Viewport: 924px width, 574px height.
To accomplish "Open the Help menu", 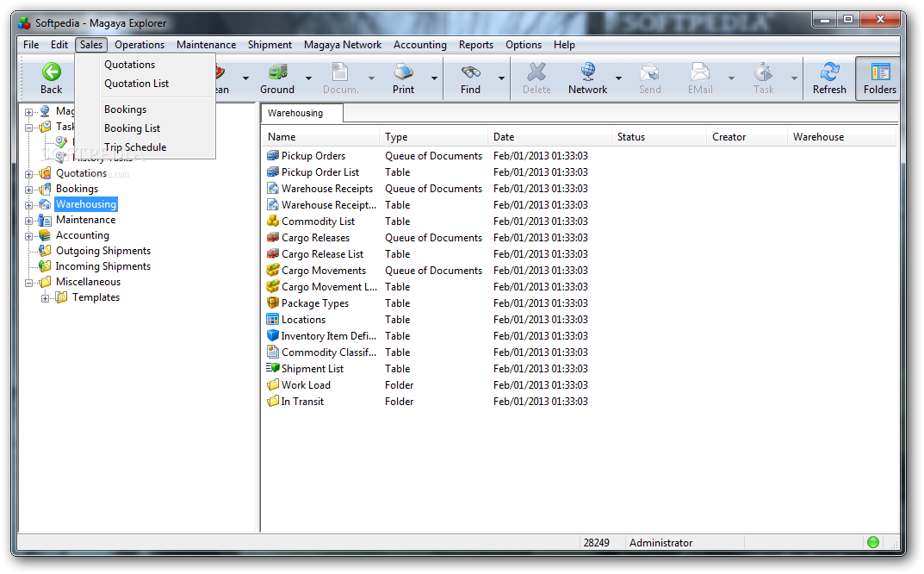I will click(x=564, y=45).
